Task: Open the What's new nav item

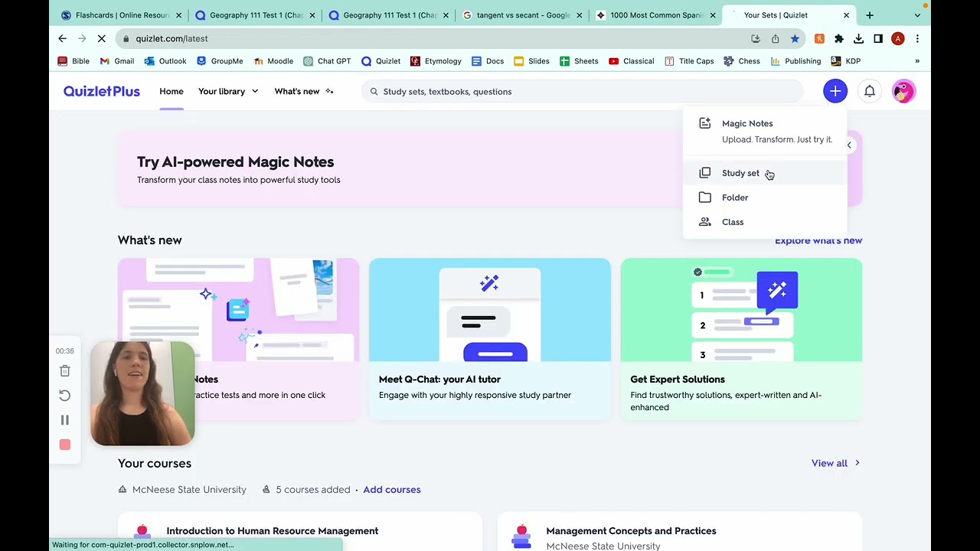Action: pos(304,91)
